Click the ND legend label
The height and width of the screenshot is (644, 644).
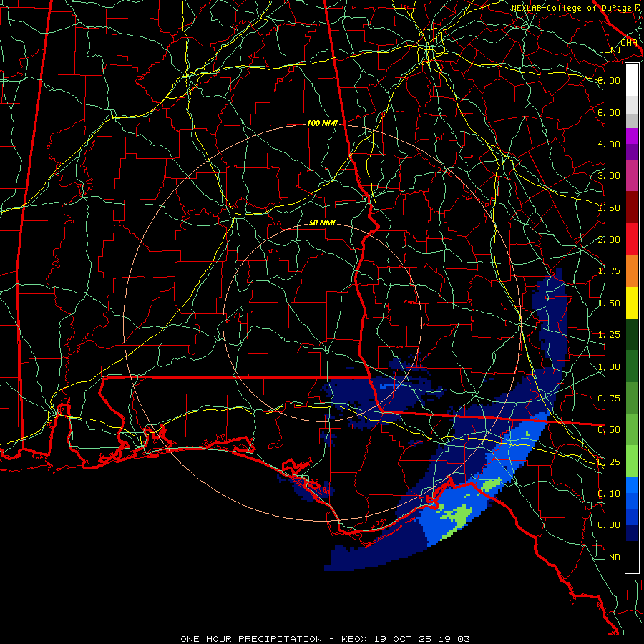(x=615, y=557)
